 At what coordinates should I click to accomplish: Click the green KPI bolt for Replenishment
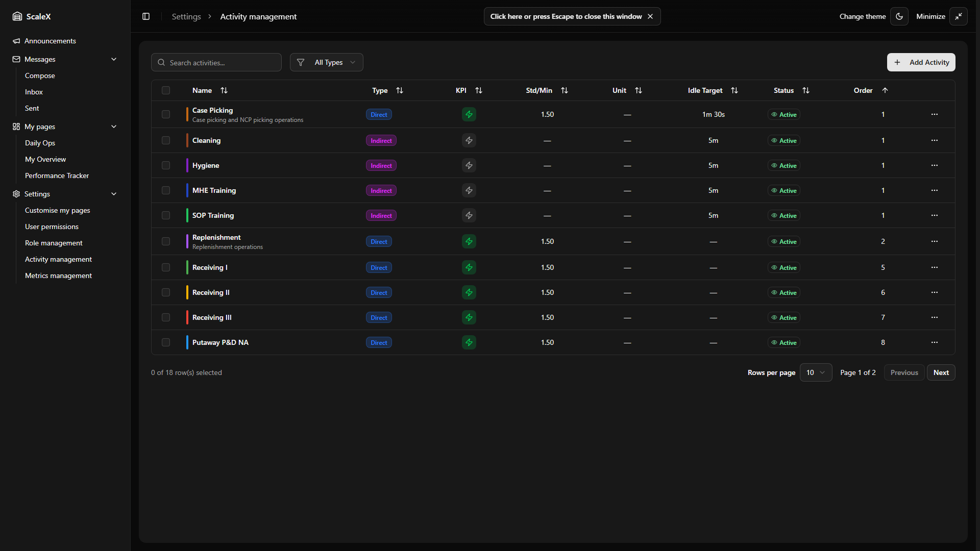click(x=469, y=241)
